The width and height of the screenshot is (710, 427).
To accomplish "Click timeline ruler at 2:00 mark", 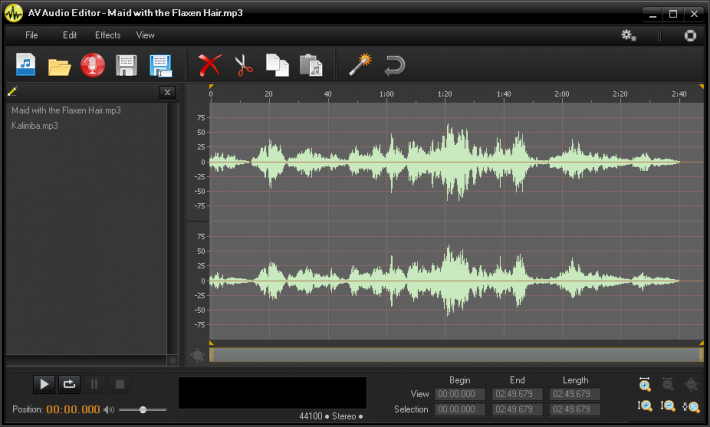I will pyautogui.click(x=562, y=94).
